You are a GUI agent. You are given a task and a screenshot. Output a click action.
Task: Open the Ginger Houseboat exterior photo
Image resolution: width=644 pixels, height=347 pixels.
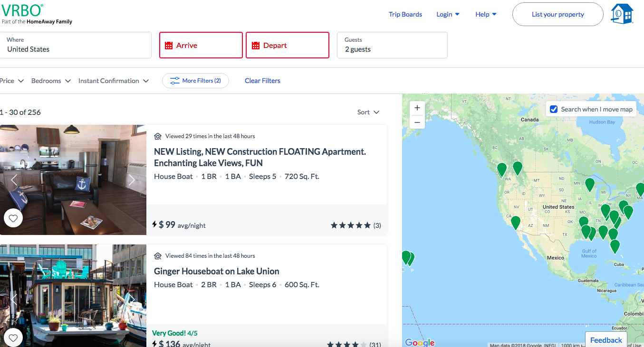(73, 296)
